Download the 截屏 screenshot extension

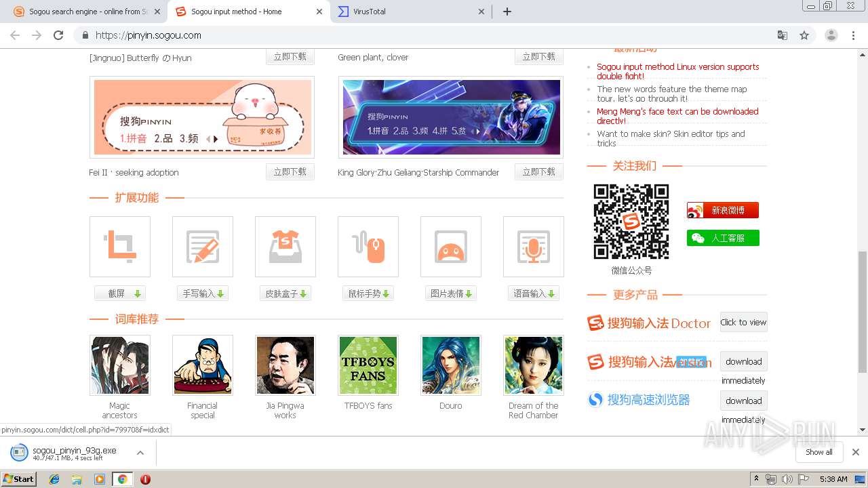click(x=120, y=293)
